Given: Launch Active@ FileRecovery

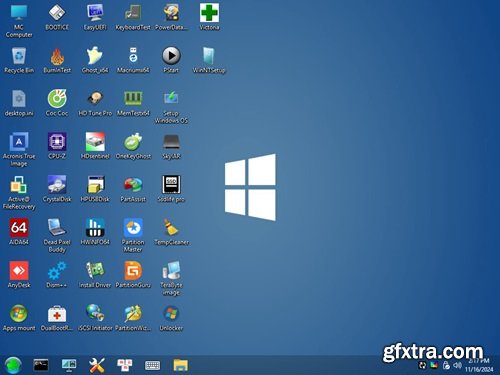Looking at the screenshot, I should (19, 192).
